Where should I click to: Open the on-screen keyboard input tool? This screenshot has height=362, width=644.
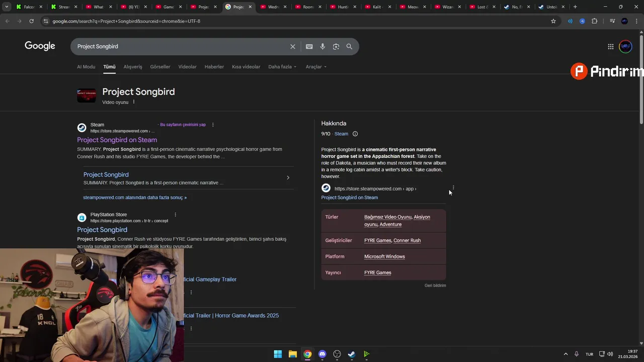(x=309, y=46)
